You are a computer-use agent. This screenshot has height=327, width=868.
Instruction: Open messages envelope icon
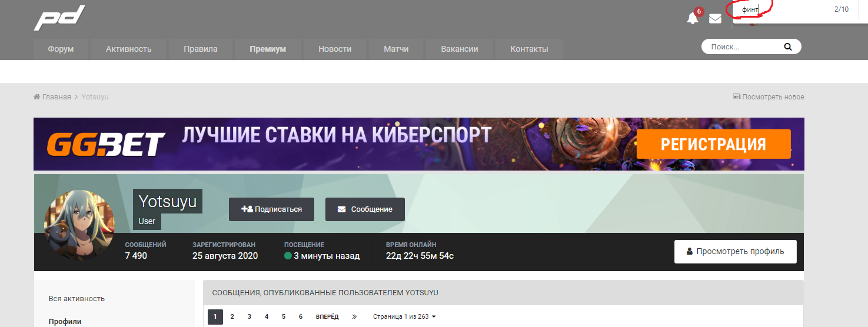pos(715,19)
